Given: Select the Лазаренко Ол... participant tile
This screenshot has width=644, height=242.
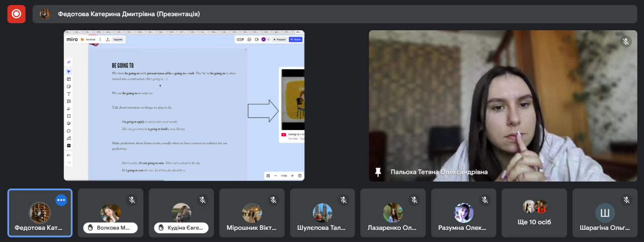Looking at the screenshot, I should [393, 213].
